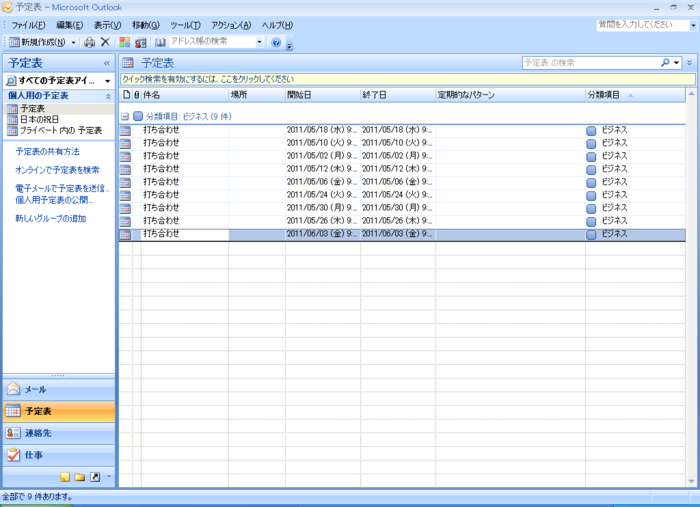Switch to the 連絡先 pane button
700x507 pixels.
pyautogui.click(x=59, y=433)
